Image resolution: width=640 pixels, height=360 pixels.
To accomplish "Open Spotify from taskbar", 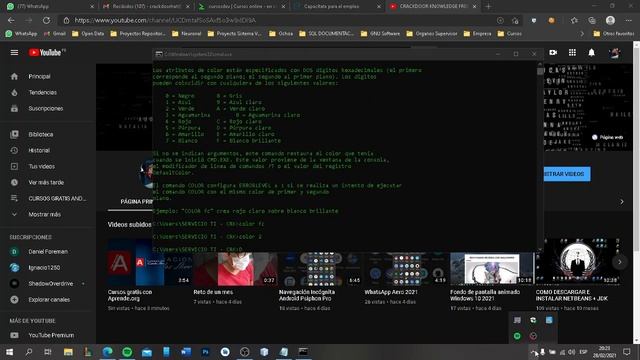I will coord(127,352).
